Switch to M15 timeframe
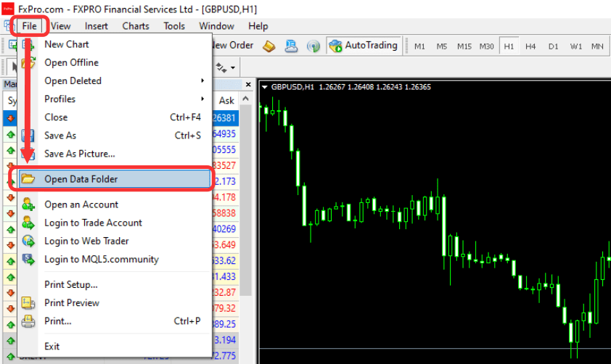The image size is (611, 364). [464, 46]
